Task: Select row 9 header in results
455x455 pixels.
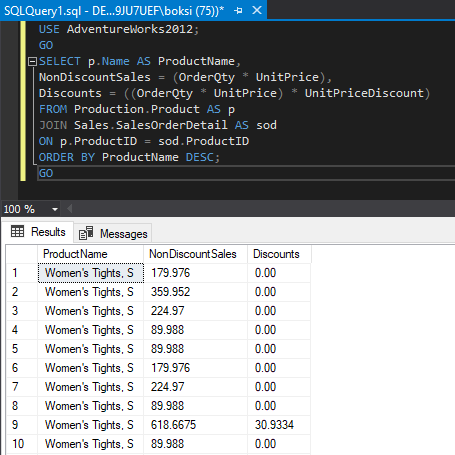Action: click(x=22, y=425)
